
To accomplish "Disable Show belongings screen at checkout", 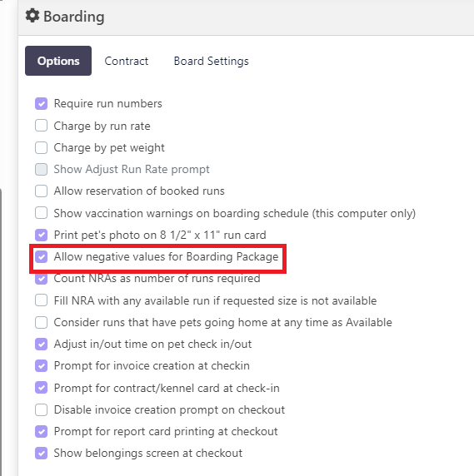I will 42,454.
